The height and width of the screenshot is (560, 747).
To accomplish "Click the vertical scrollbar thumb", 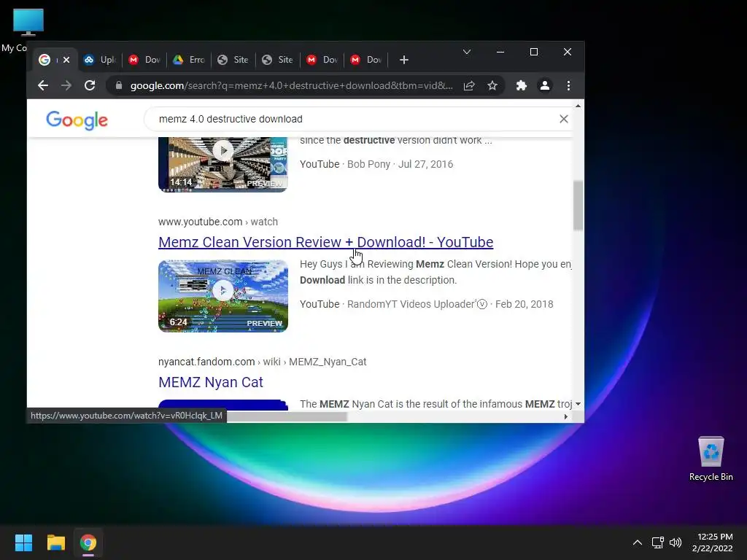I will 578,206.
